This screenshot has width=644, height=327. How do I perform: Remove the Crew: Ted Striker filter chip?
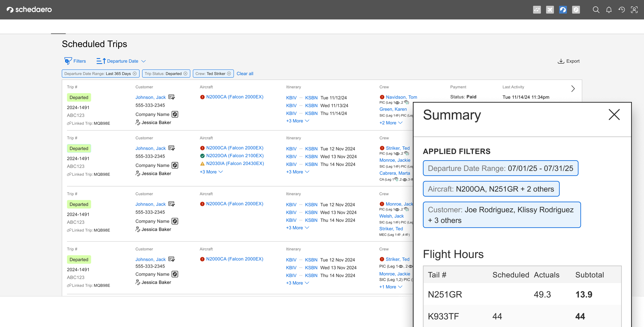coord(229,74)
